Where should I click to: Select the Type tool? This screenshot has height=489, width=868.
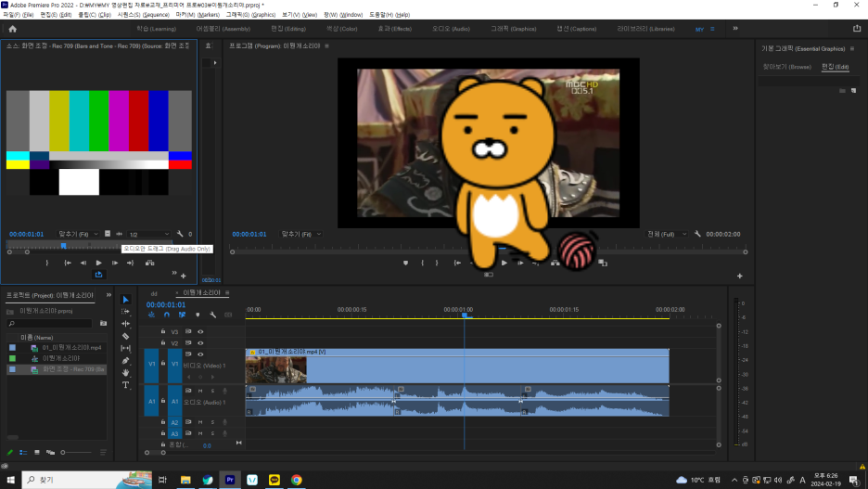(x=126, y=385)
